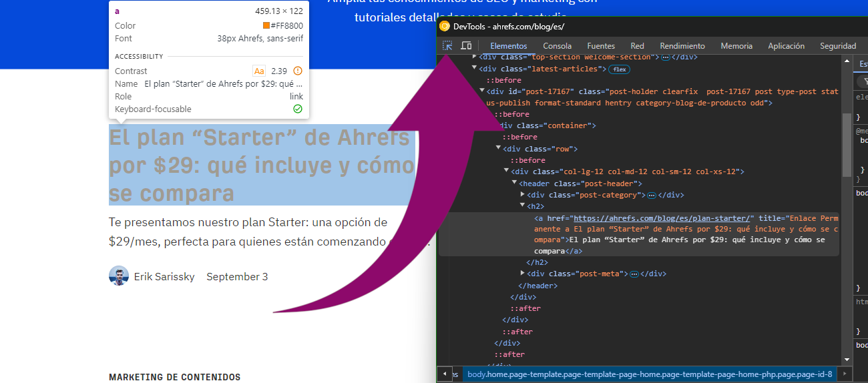Image resolution: width=868 pixels, height=383 pixels.
Task: Click the breadcrumb left scroll arrow
Action: point(444,374)
